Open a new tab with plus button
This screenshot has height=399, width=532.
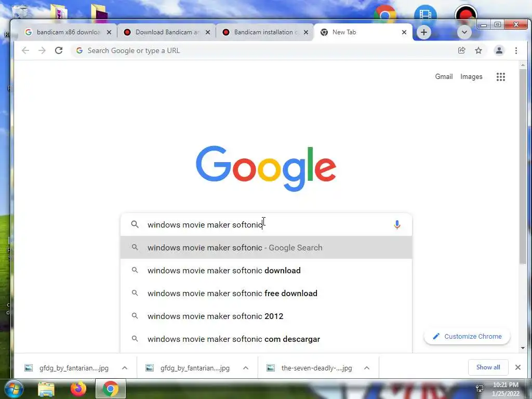[424, 32]
